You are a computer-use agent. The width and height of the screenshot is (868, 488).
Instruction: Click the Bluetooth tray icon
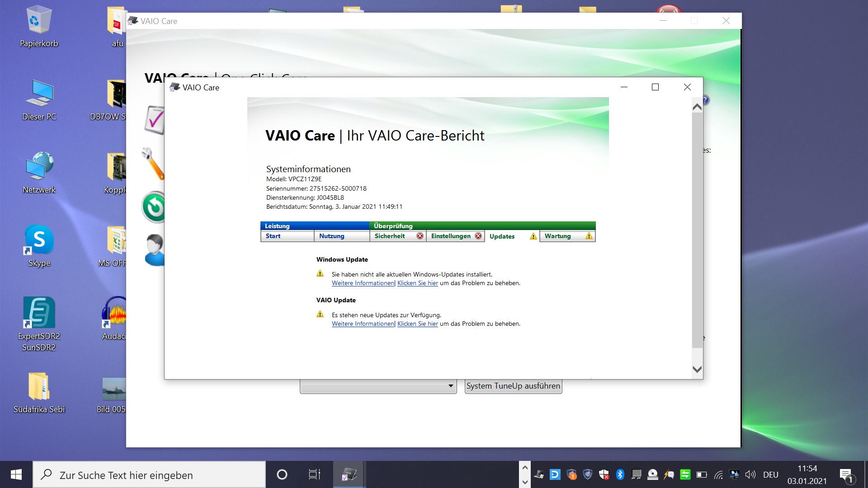pyautogui.click(x=620, y=474)
